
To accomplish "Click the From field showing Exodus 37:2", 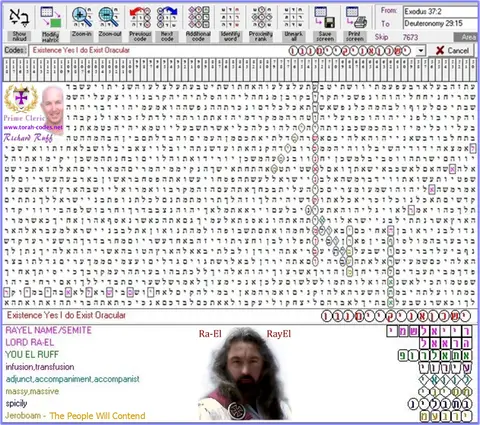I will (x=441, y=12).
